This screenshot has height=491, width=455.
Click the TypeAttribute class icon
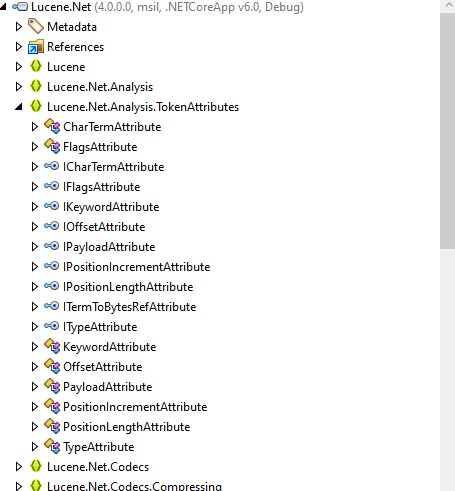pos(52,446)
